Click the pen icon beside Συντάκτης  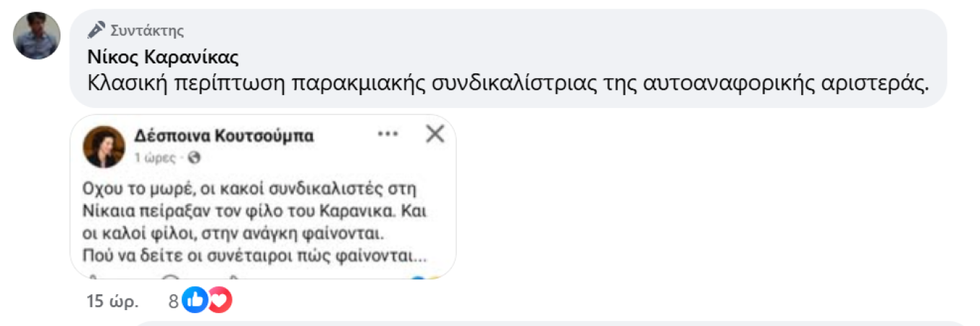pyautogui.click(x=97, y=30)
